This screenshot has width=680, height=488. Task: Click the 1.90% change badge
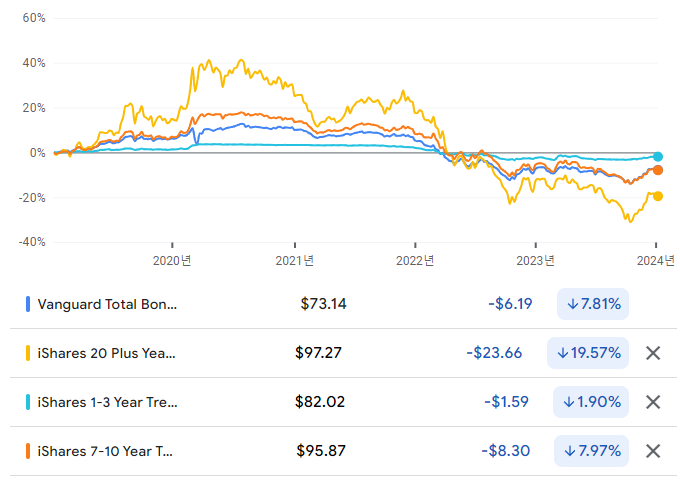pos(591,402)
